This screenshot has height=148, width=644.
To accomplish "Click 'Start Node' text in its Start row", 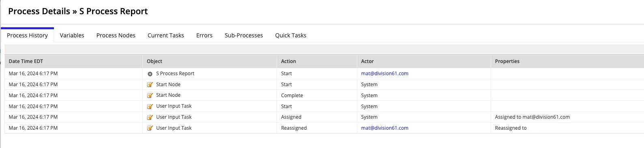I will (x=168, y=85).
